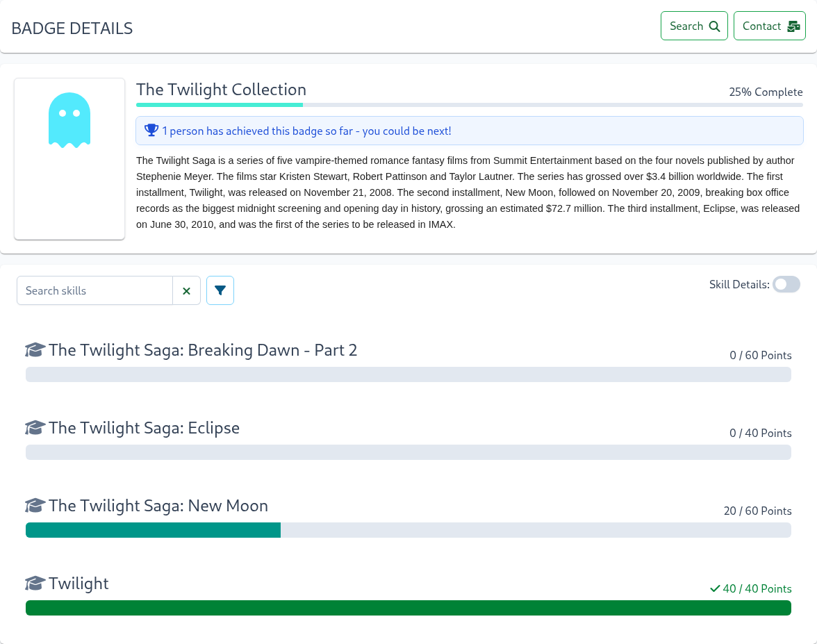
Task: Click the New Moon skill progress bar
Action: tap(408, 530)
